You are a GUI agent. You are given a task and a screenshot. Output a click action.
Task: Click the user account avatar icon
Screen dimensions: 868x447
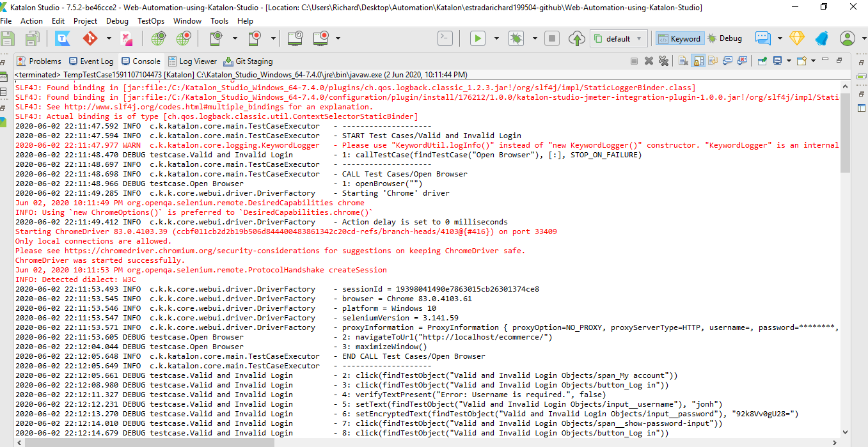pos(848,38)
